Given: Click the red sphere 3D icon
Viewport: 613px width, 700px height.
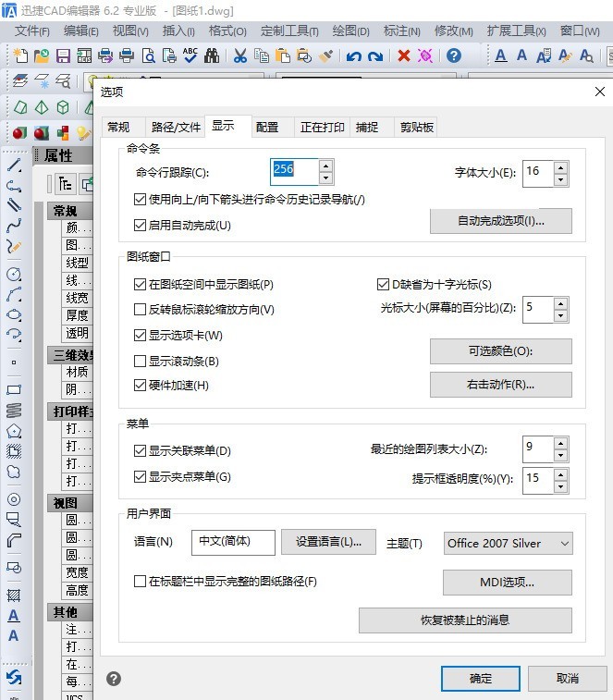Looking at the screenshot, I should [x=19, y=132].
